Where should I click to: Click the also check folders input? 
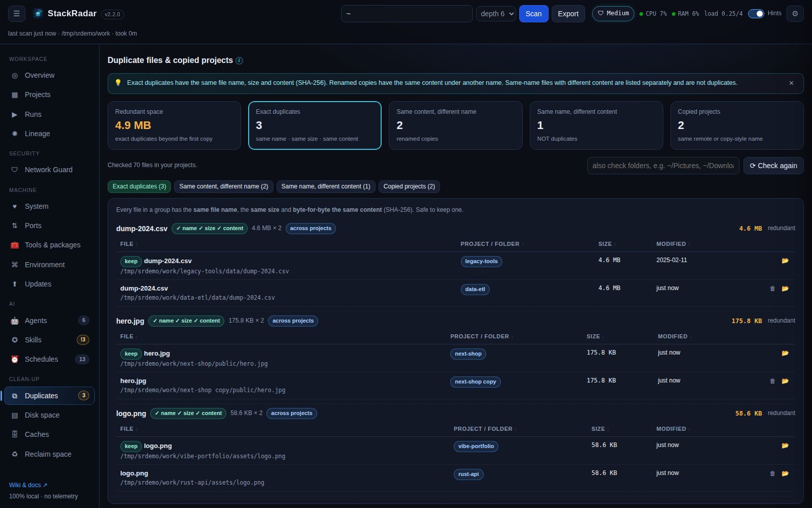pos(663,166)
